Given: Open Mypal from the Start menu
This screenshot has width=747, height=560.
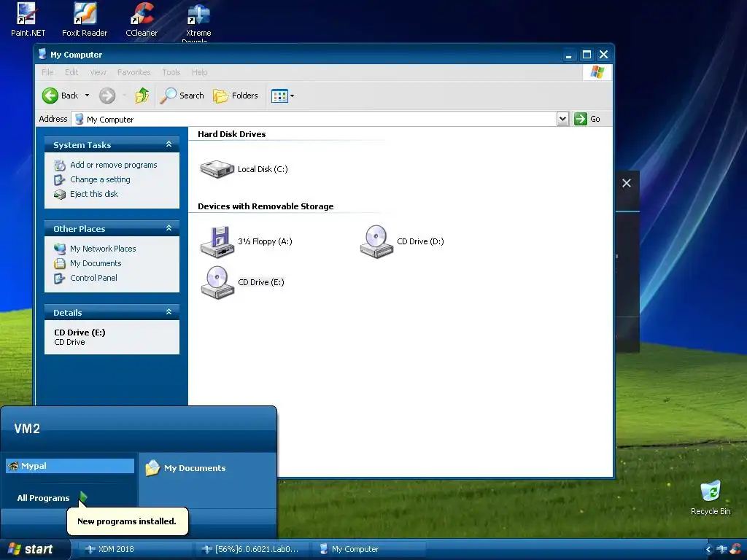Looking at the screenshot, I should click(70, 466).
